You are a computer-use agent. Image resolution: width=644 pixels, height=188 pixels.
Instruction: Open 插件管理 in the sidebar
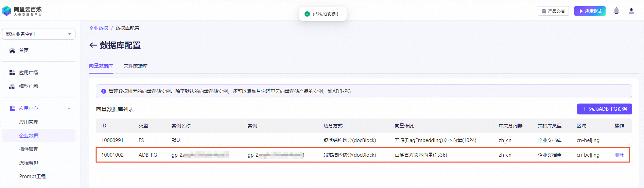[x=29, y=149]
